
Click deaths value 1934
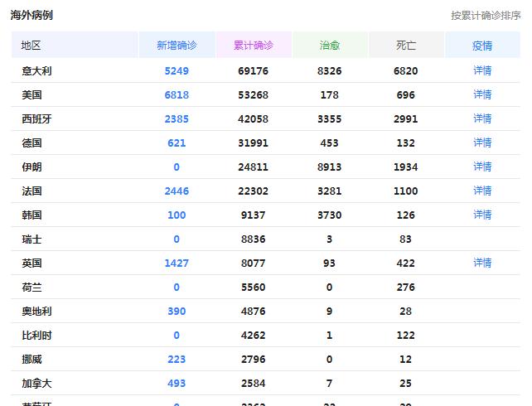406,167
